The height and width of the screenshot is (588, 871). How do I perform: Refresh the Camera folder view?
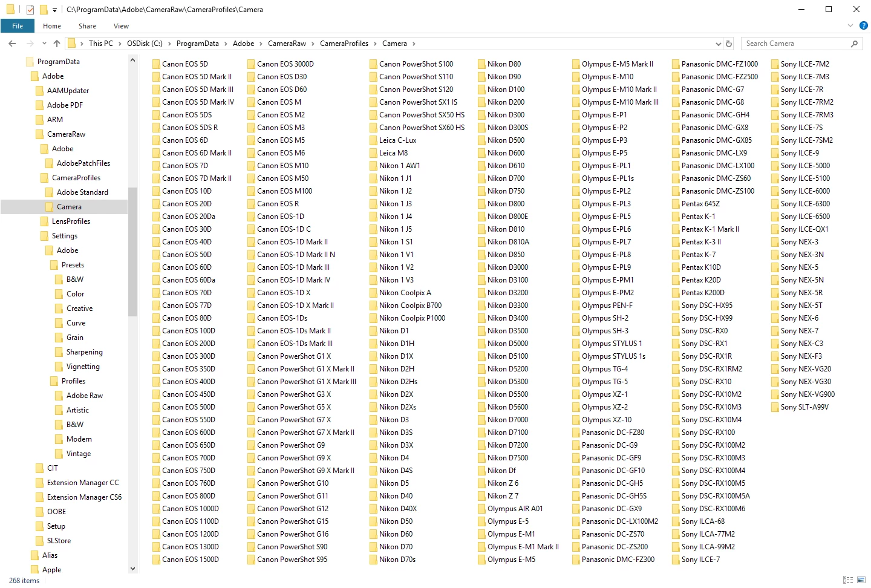point(729,44)
